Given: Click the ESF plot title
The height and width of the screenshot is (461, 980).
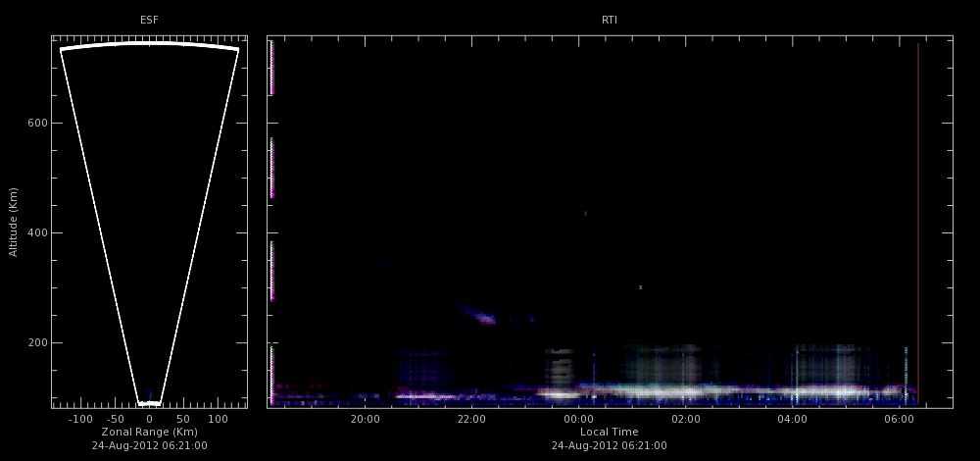Looking at the screenshot, I should [149, 20].
